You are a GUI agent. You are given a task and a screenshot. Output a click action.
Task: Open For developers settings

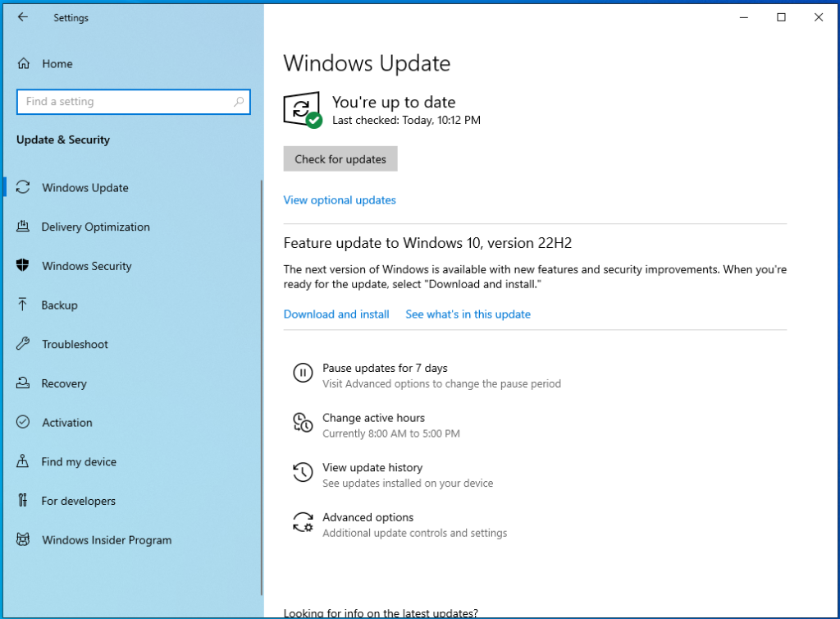pyautogui.click(x=78, y=502)
